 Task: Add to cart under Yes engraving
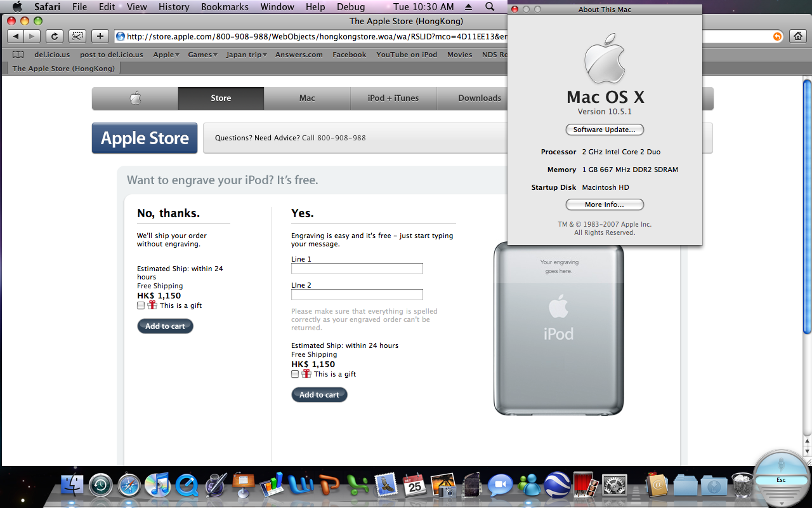(319, 395)
